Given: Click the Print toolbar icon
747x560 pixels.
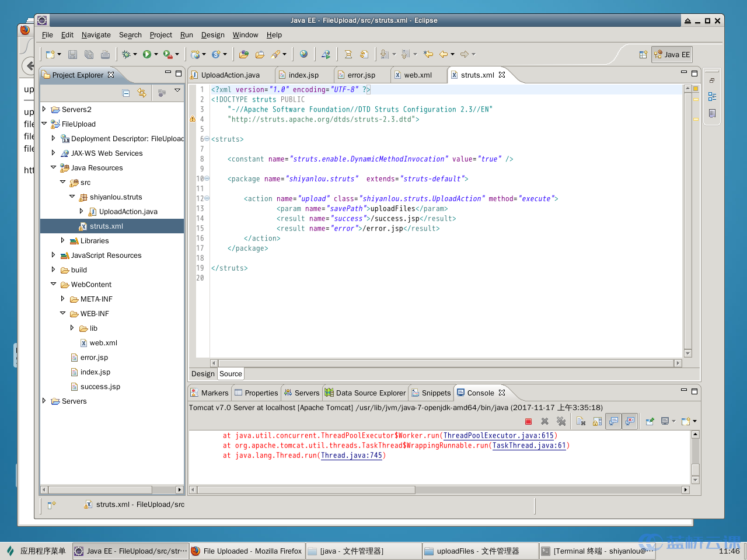Looking at the screenshot, I should coord(105,54).
